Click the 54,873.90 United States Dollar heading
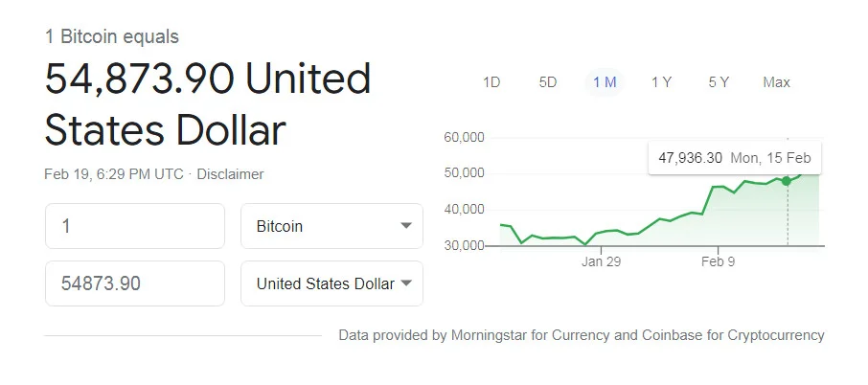868x385 pixels. (208, 103)
